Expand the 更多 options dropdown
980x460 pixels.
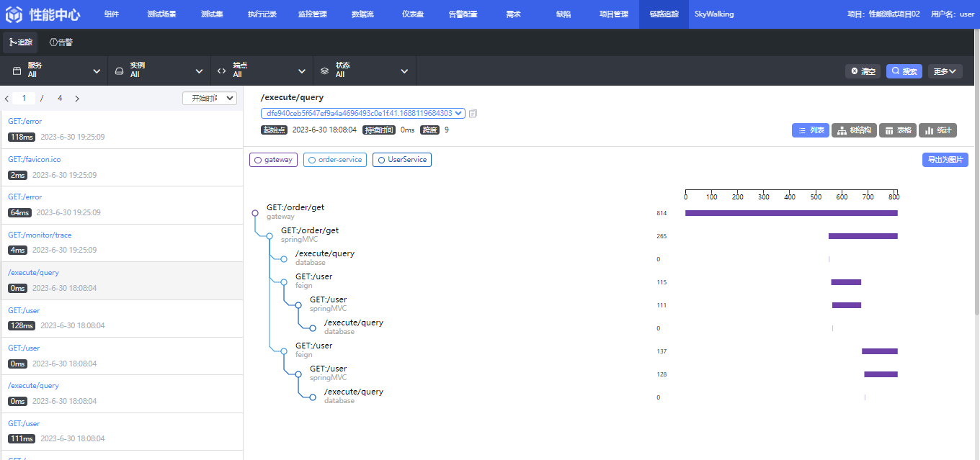[x=945, y=71]
